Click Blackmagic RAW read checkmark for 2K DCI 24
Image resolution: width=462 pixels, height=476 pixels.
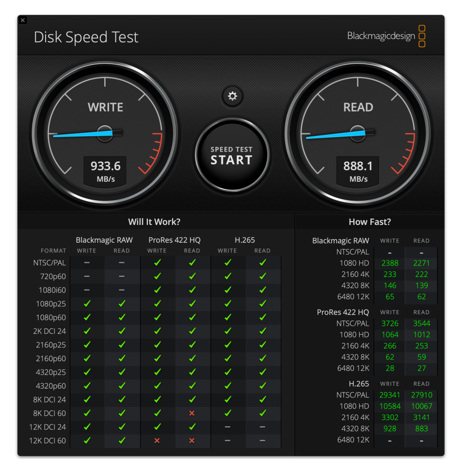coord(122,331)
